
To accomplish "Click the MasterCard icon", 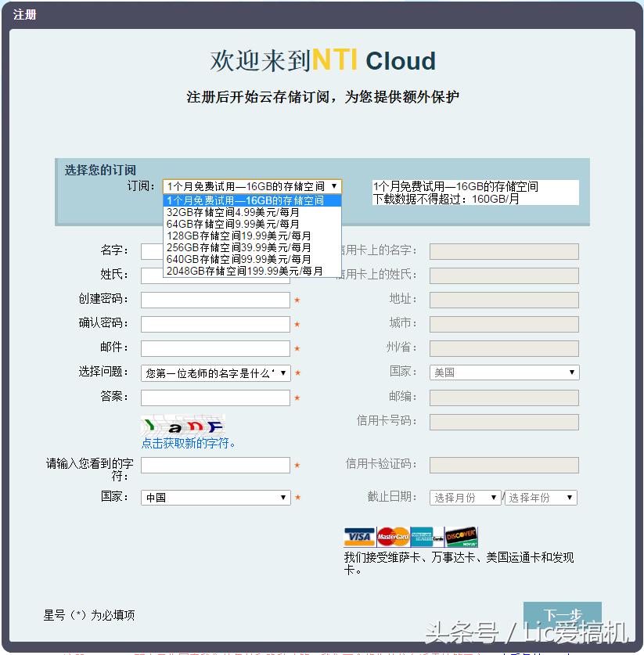I will (x=392, y=535).
